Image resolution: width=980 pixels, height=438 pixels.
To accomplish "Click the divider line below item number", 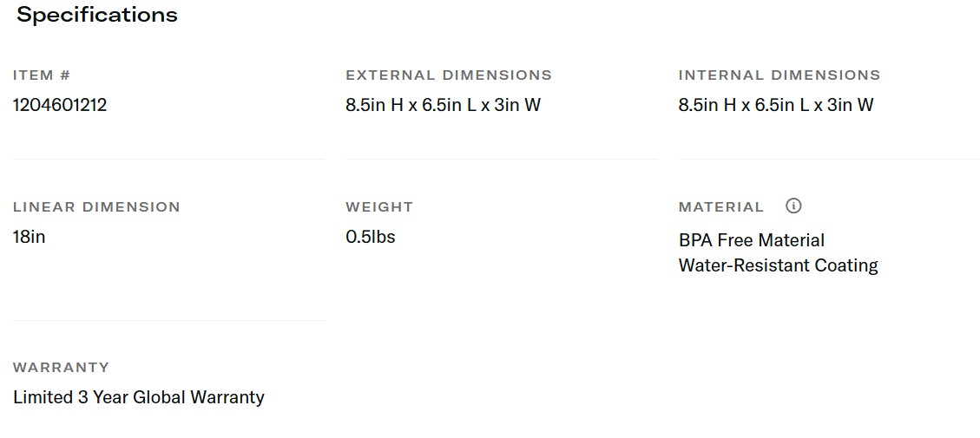I will point(168,160).
